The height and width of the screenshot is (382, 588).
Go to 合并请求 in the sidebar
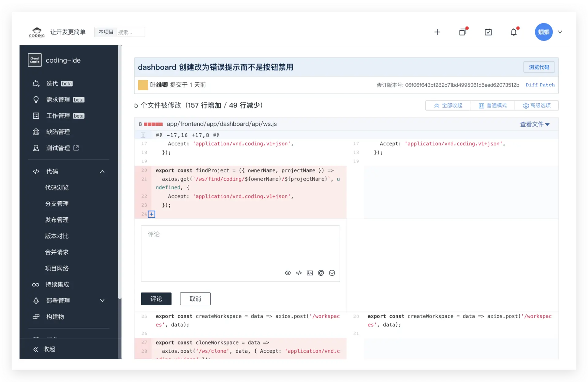(x=57, y=252)
